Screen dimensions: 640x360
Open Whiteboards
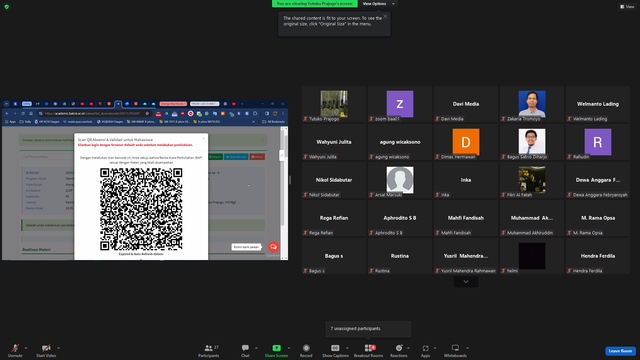tap(455, 350)
